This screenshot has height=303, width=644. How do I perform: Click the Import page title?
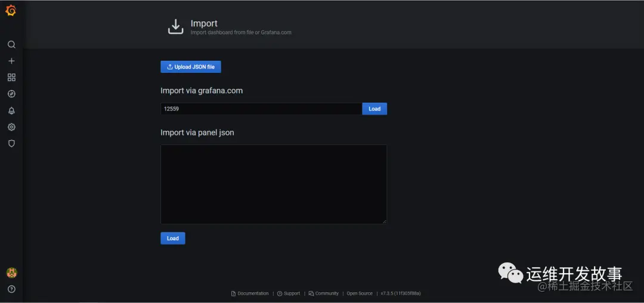(x=204, y=23)
